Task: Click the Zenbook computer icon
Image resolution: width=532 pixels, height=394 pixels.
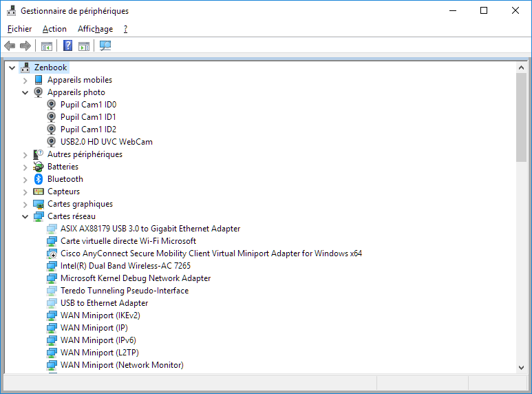Action: [x=25, y=68]
